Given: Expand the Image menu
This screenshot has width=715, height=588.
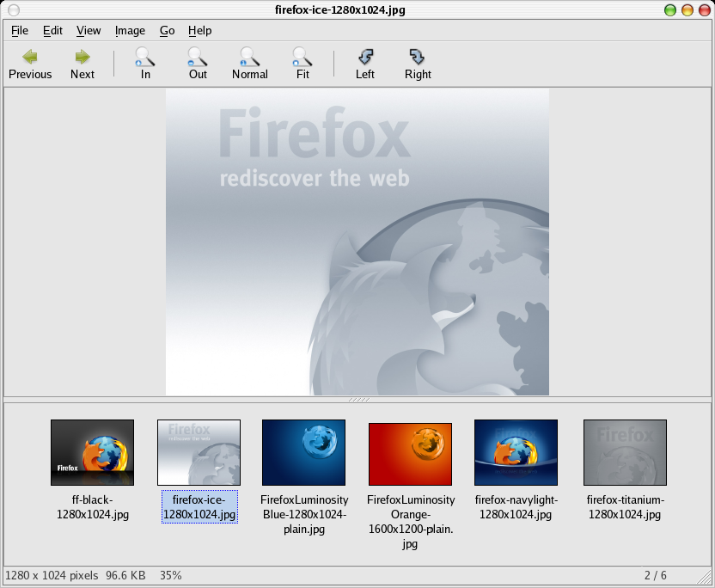Looking at the screenshot, I should [x=130, y=30].
